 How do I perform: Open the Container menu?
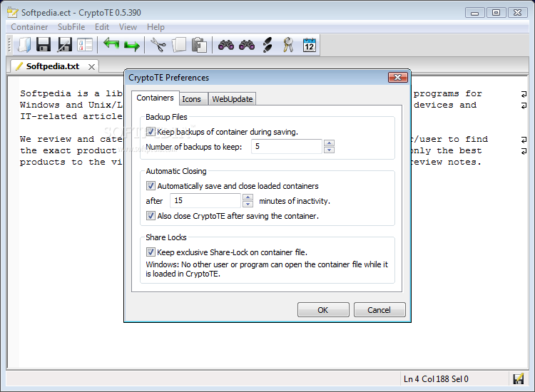(29, 27)
